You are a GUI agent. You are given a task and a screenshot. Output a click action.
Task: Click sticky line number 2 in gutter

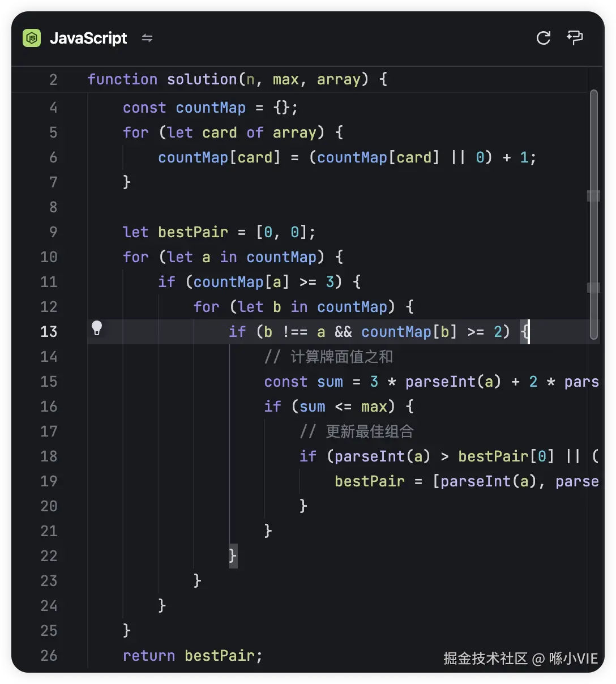pos(53,80)
